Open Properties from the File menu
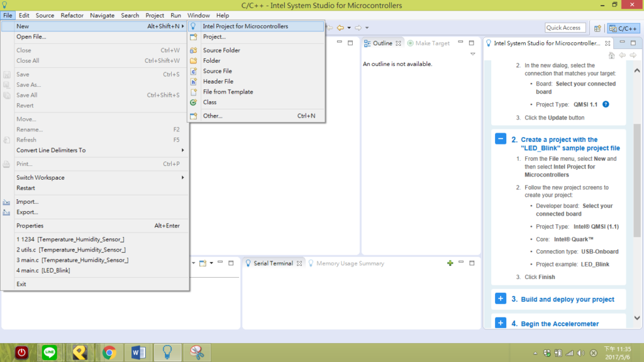 [x=94, y=226]
